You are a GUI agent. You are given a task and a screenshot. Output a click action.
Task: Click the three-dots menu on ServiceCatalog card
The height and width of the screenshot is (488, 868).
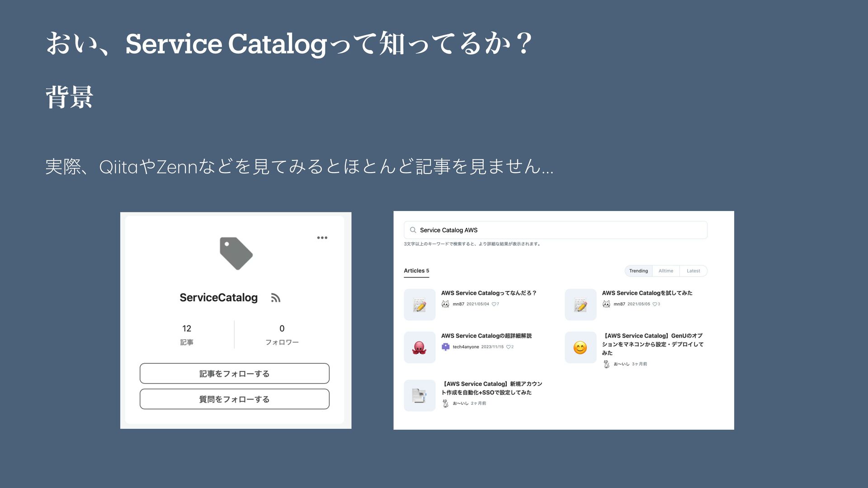pyautogui.click(x=322, y=238)
